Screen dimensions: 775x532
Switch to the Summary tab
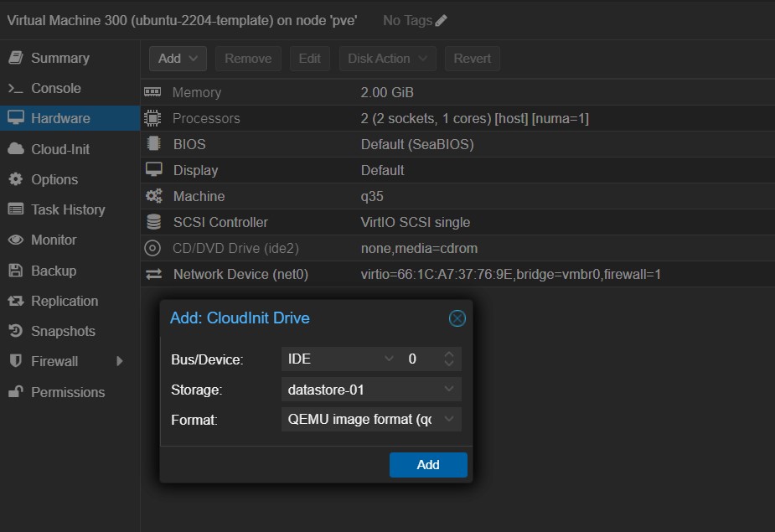(59, 58)
